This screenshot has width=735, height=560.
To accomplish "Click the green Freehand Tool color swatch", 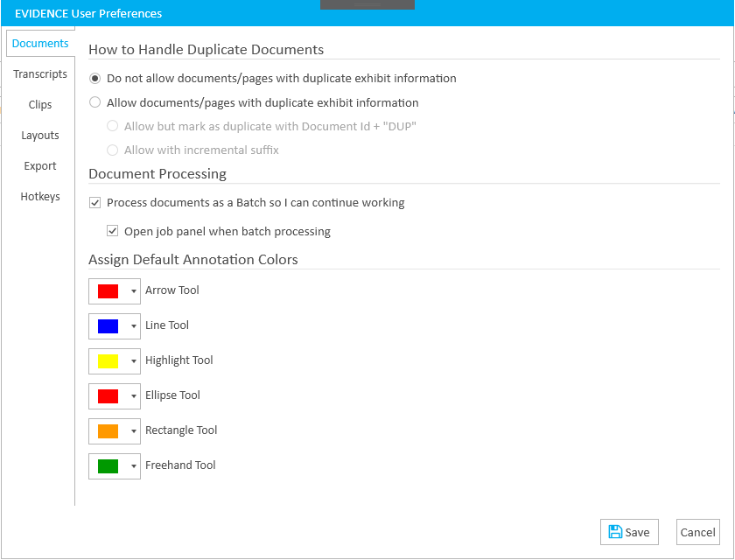I will pyautogui.click(x=108, y=466).
